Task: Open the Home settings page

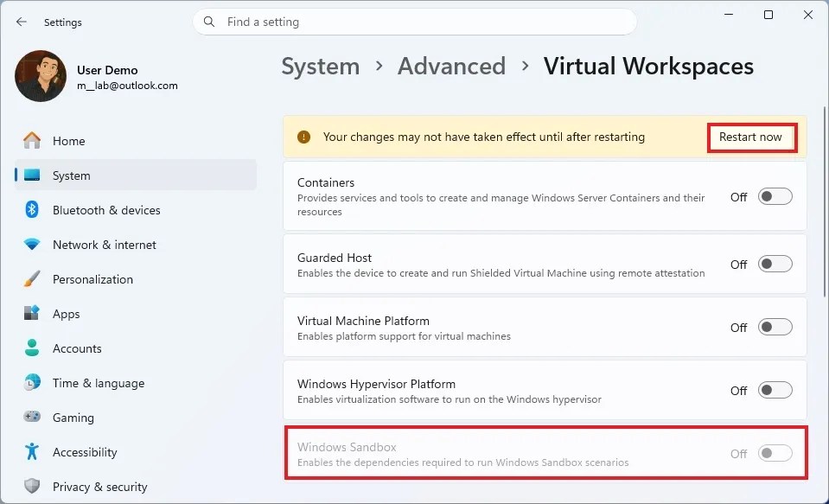Action: pyautogui.click(x=136, y=141)
